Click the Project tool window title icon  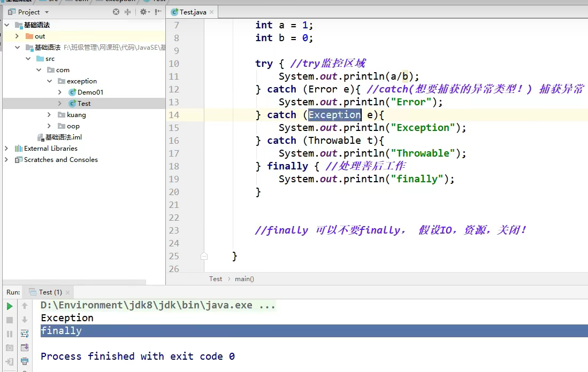[12, 12]
